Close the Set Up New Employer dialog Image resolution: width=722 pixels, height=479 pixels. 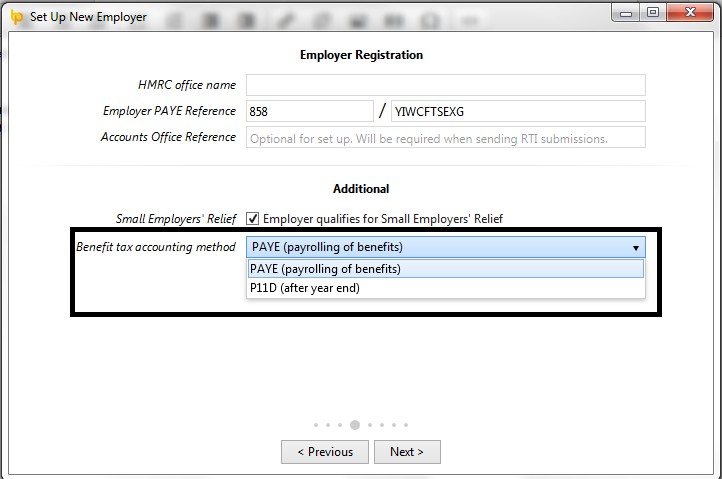pos(690,12)
